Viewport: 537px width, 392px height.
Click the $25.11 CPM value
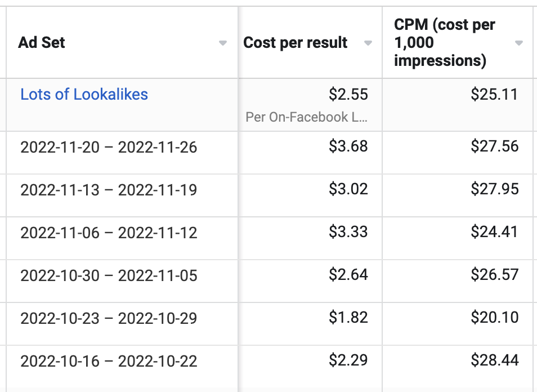click(x=494, y=94)
